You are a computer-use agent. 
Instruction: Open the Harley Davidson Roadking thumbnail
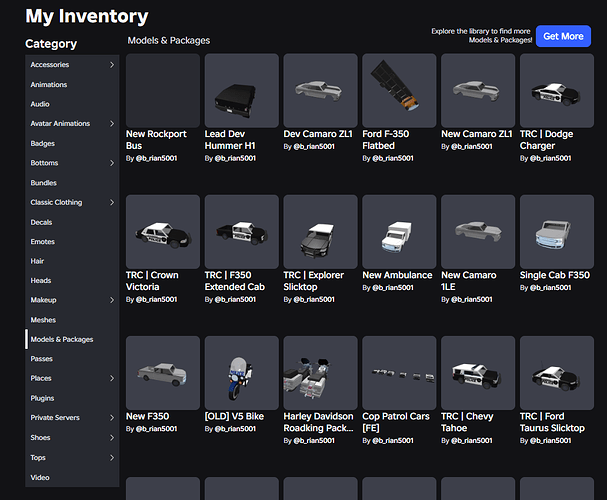pos(321,373)
